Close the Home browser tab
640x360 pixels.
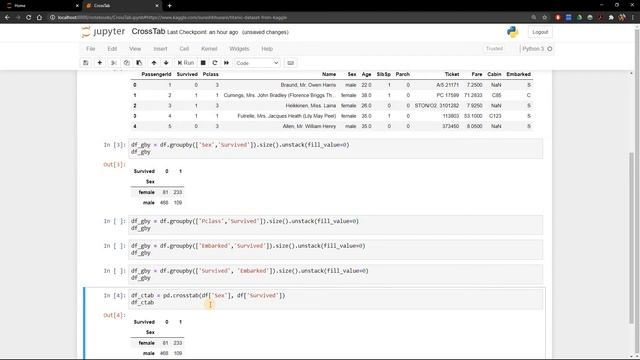point(78,6)
